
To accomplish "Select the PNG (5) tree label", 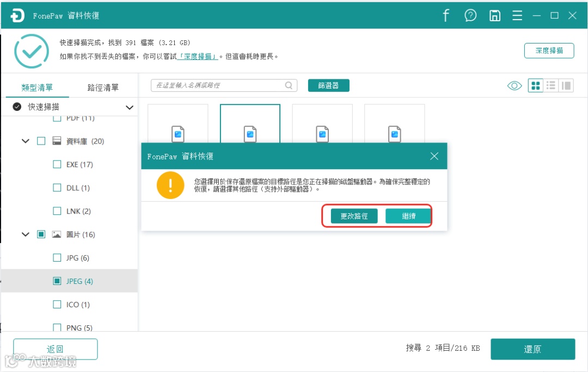I will pos(79,328).
